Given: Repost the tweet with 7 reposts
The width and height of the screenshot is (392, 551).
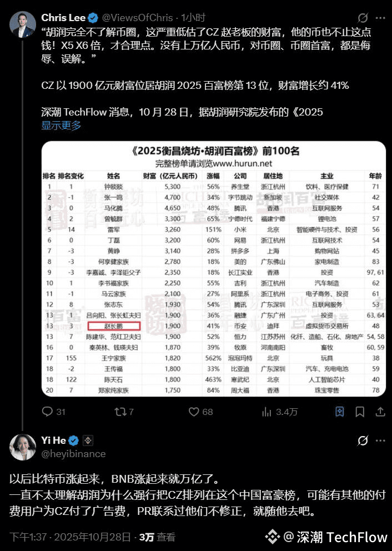Looking at the screenshot, I should point(124,412).
